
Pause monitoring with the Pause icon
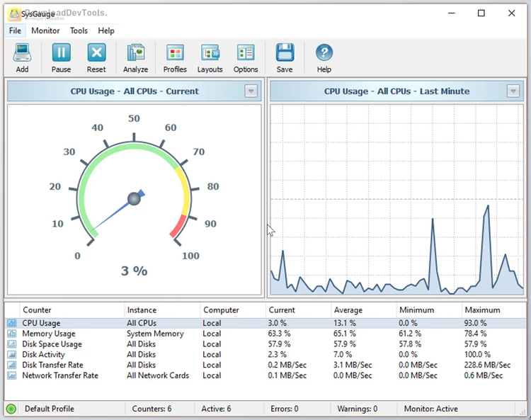tap(62, 53)
